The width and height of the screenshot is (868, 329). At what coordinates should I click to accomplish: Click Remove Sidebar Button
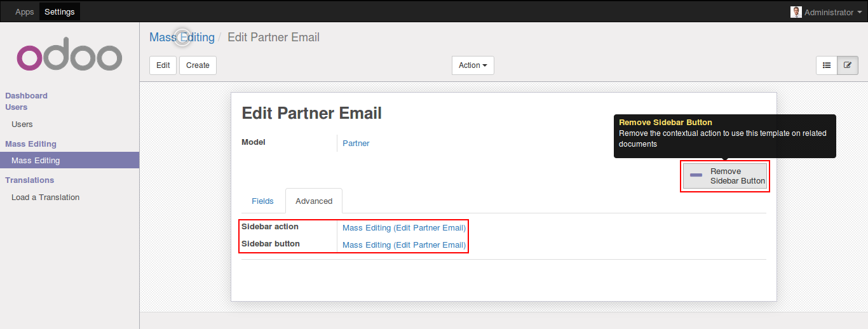[x=725, y=176]
